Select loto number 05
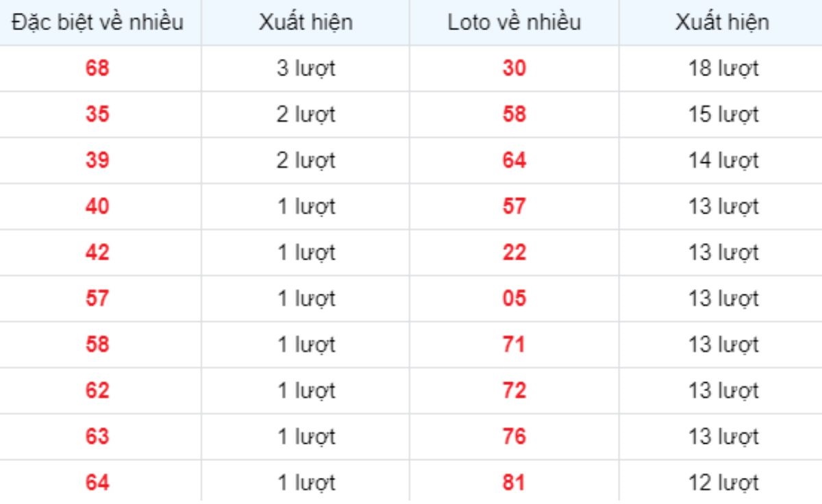The image size is (822, 504). (x=514, y=299)
